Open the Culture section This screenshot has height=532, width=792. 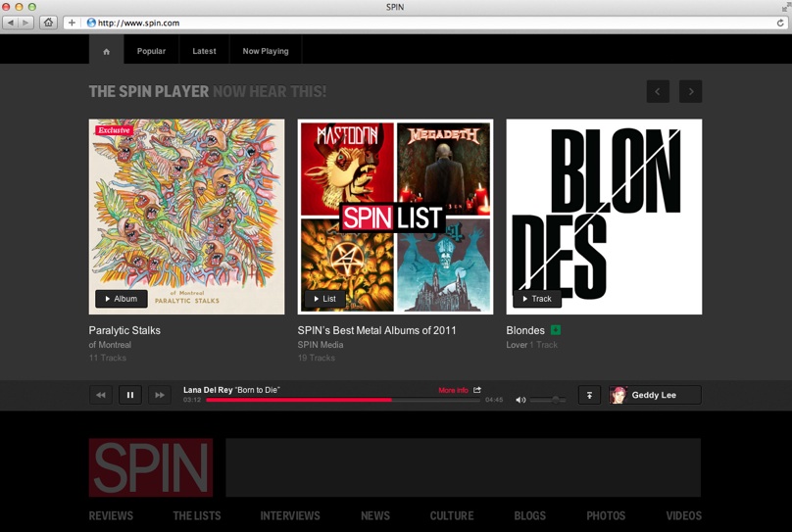click(452, 516)
